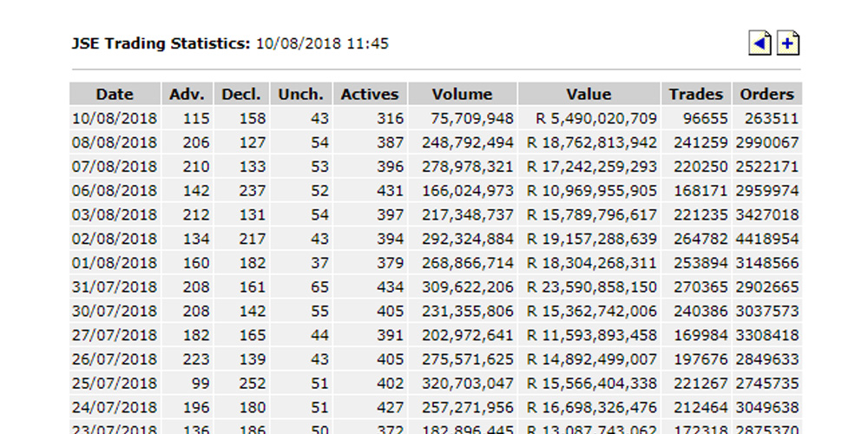Viewport: 868px width, 434px height.
Task: Click the 06/08/2018 date row
Action: pyautogui.click(x=115, y=191)
